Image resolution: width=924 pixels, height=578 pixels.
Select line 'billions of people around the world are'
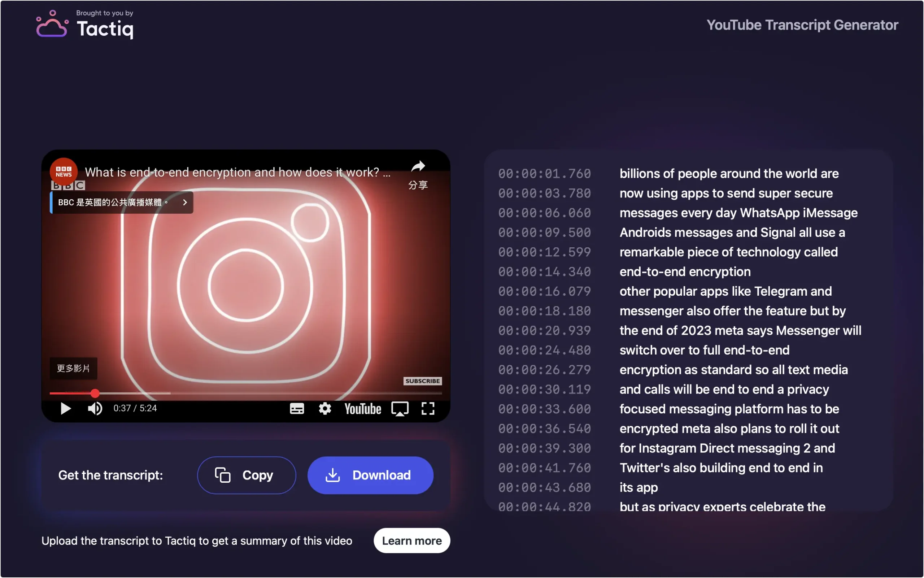729,174
